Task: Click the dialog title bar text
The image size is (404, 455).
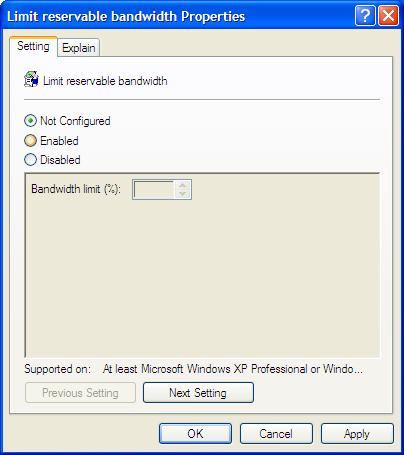Action: 126,16
